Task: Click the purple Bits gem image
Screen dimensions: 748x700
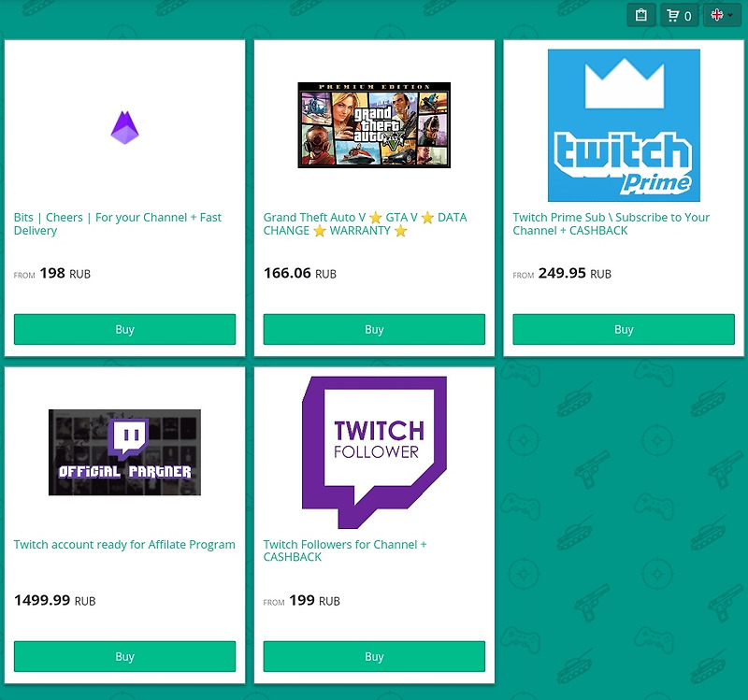Action: 125,127
